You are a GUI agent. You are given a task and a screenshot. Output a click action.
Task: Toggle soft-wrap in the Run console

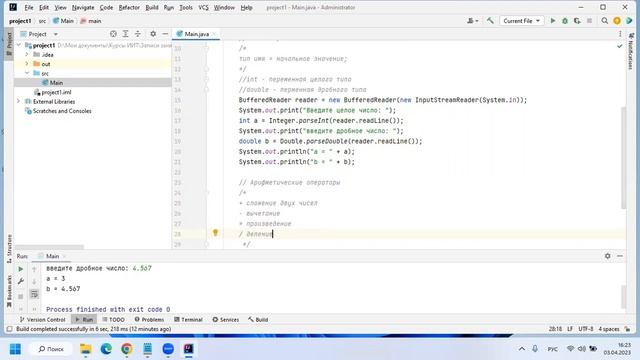tap(34, 294)
